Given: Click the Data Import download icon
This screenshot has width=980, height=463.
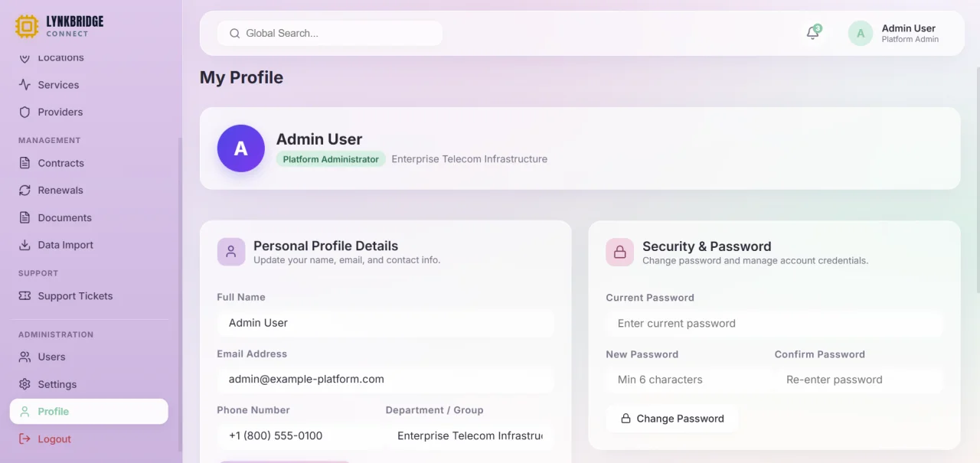Looking at the screenshot, I should coord(24,245).
